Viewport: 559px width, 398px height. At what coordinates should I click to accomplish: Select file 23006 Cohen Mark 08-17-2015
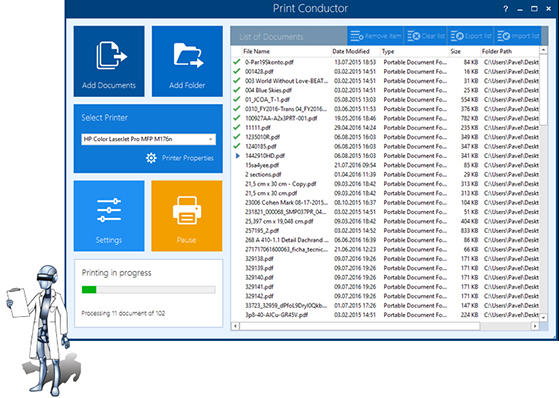point(286,202)
